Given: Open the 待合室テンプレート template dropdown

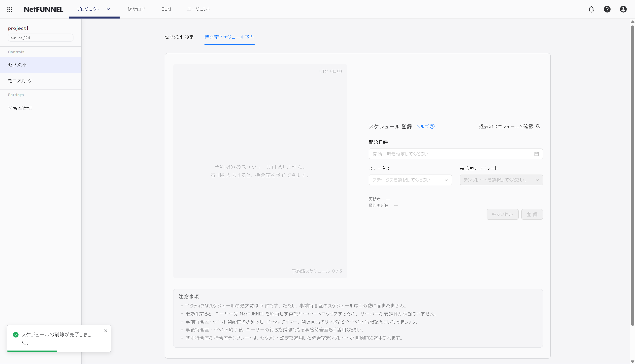Looking at the screenshot, I should coord(501,180).
